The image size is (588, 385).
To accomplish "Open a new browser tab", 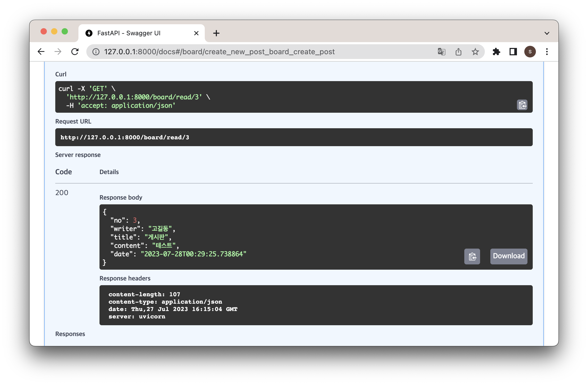I will pos(216,33).
